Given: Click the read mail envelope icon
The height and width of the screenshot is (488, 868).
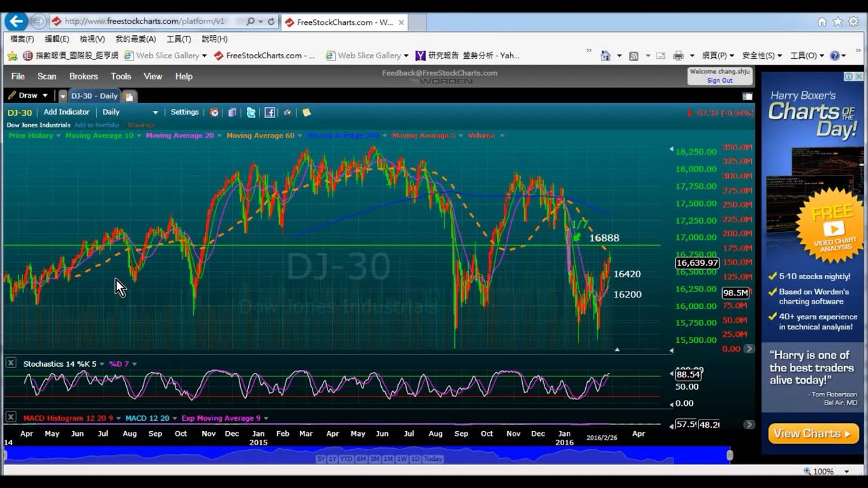Looking at the screenshot, I should 660,56.
